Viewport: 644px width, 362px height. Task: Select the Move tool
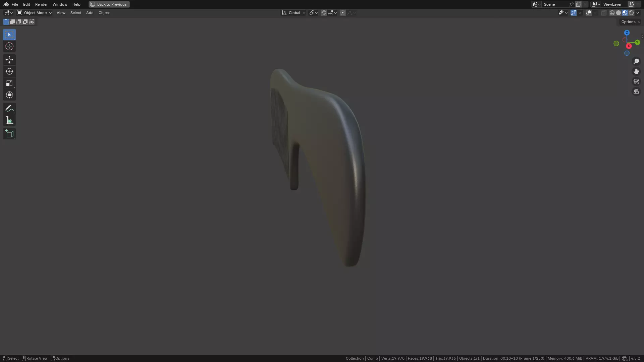9,60
